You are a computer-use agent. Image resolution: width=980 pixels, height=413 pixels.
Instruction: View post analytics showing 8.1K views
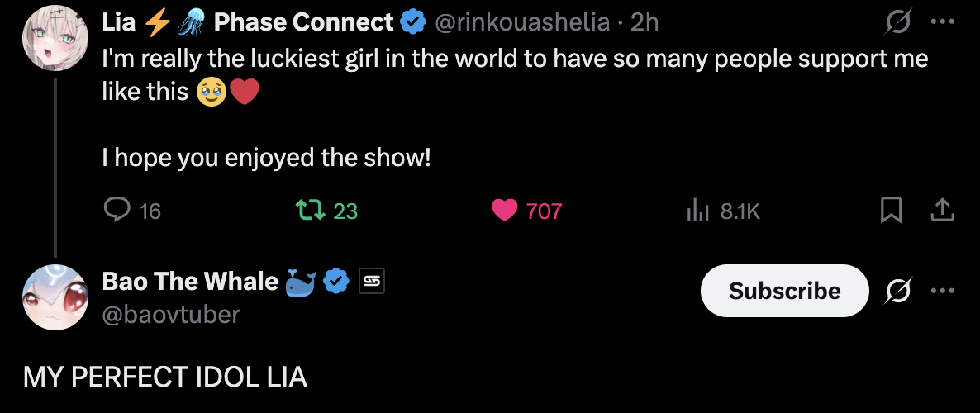(698, 211)
